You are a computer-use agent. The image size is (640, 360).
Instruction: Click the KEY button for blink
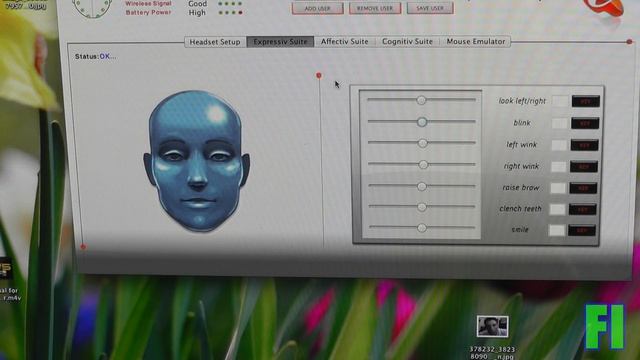(585, 123)
